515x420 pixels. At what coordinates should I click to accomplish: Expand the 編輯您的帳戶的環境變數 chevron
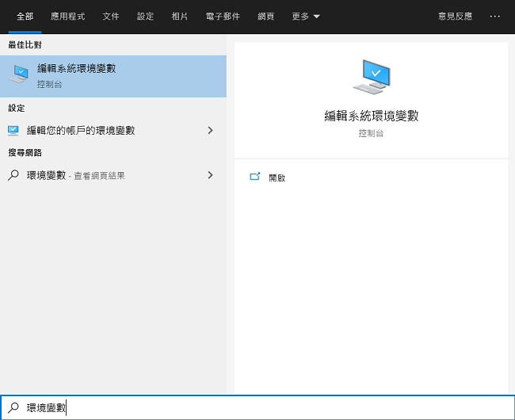210,131
